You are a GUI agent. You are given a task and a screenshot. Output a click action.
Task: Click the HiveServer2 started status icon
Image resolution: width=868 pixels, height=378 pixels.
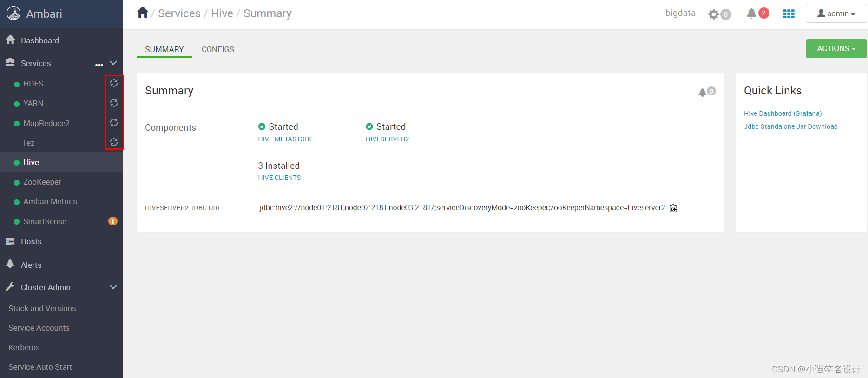pyautogui.click(x=369, y=126)
